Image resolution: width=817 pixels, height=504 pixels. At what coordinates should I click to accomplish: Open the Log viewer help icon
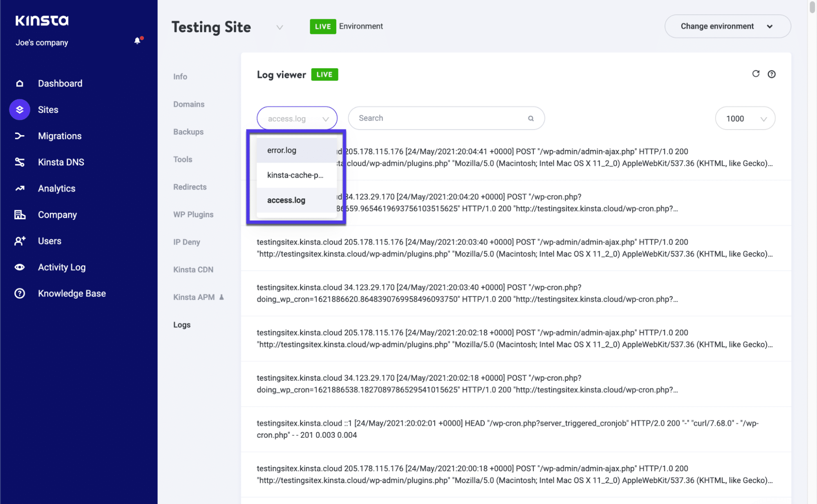coord(772,74)
